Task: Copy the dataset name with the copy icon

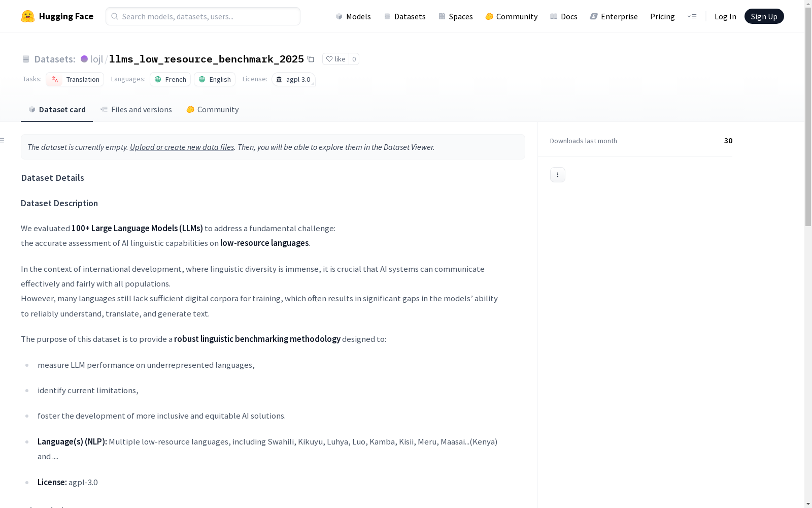Action: pos(311,59)
